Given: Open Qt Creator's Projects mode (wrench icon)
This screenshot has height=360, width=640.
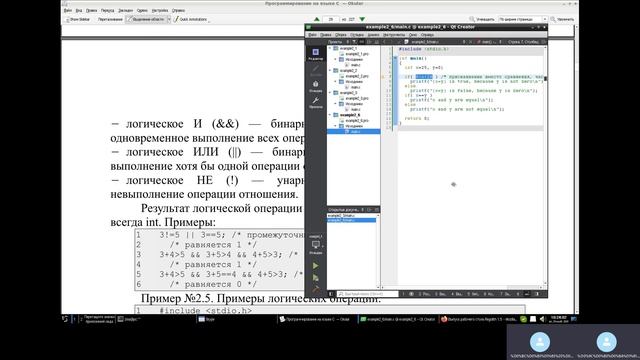Looking at the screenshot, I should pos(316,102).
